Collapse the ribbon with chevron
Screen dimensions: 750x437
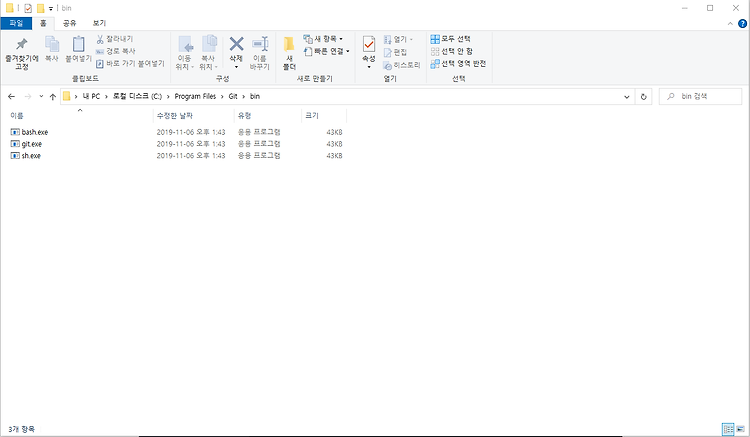point(730,23)
